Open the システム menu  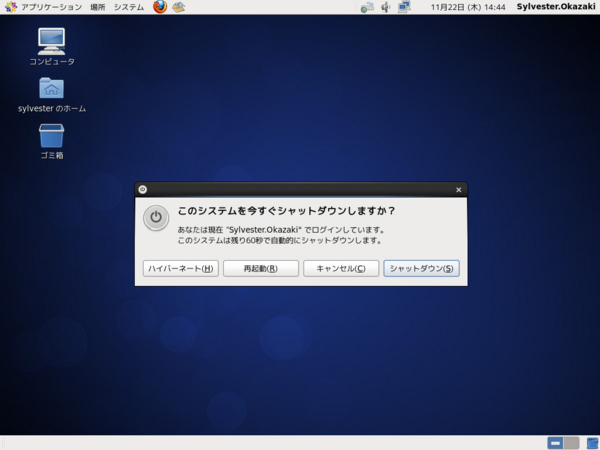(x=129, y=7)
